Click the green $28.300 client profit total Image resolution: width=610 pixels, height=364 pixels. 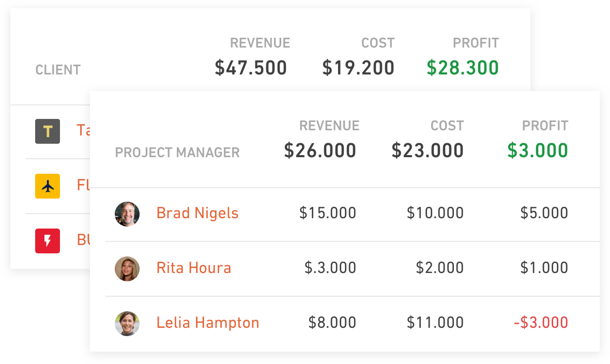click(463, 68)
